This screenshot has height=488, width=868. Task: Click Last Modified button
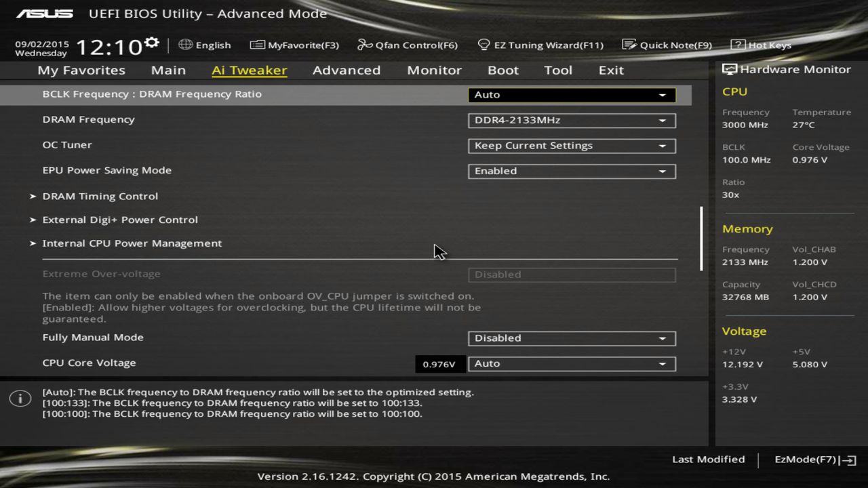708,460
